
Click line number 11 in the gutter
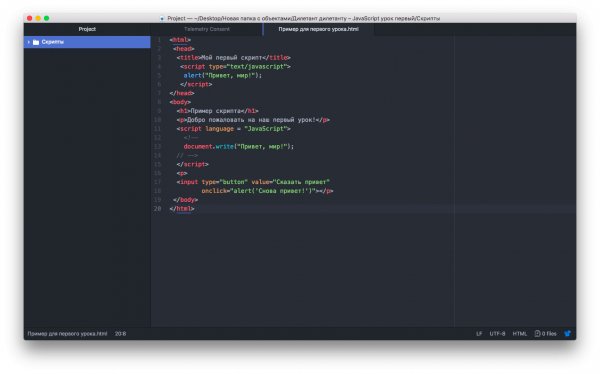click(x=157, y=129)
